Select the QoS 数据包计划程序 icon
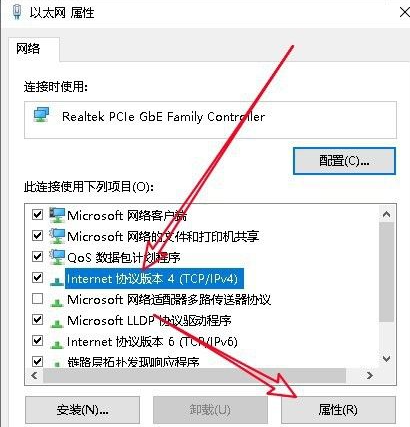410x427 pixels. (57, 257)
